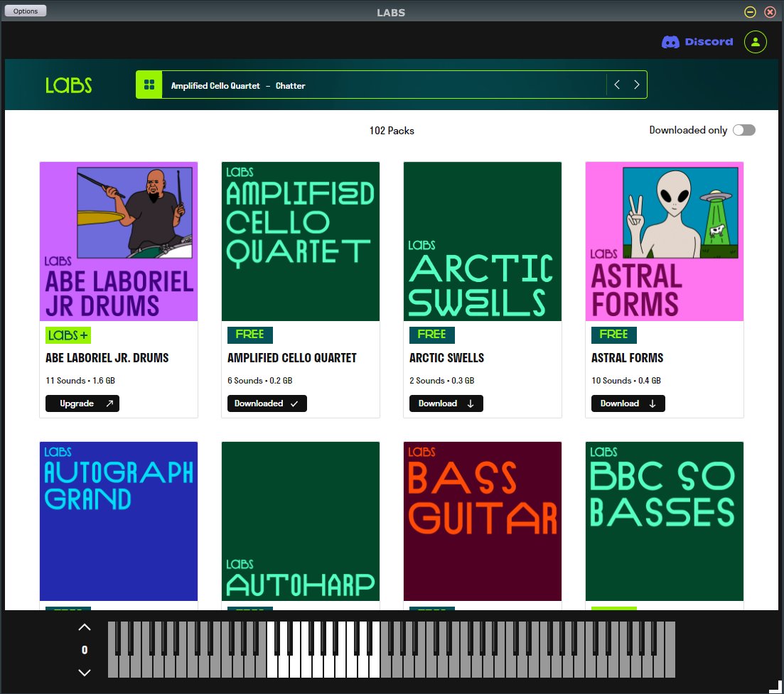Click FREE badge under Amplified Cello Quartet
Viewport: 784px width, 694px height.
pos(250,335)
